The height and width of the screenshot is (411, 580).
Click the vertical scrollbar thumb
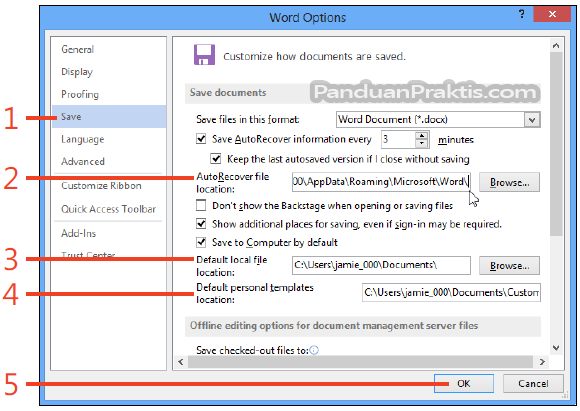[x=556, y=144]
